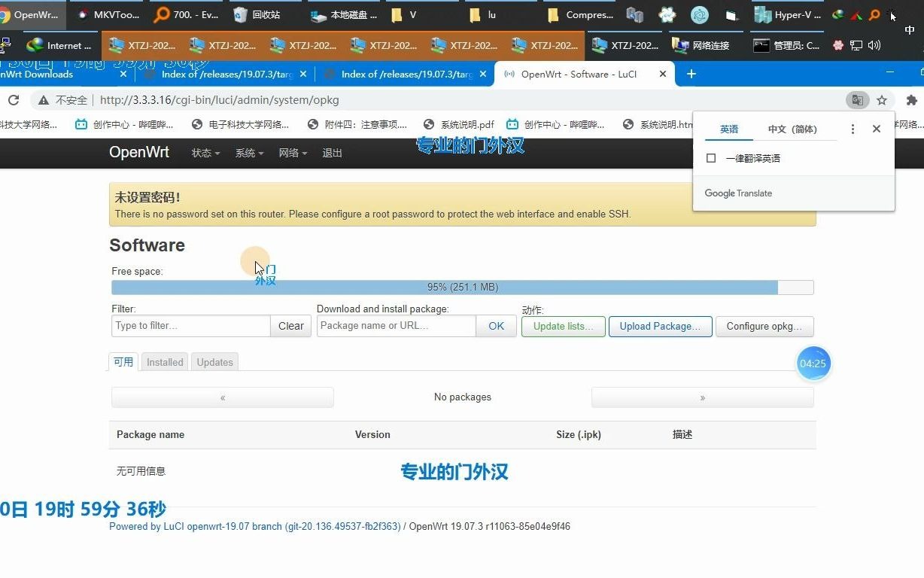Image resolution: width=924 pixels, height=578 pixels.
Task: Click the volume speaker tray icon
Action: pyautogui.click(x=874, y=45)
